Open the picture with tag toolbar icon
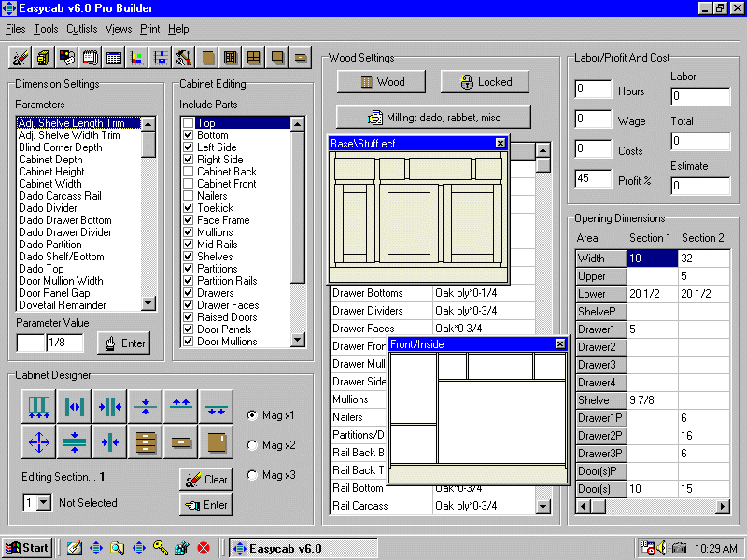 pos(66,58)
